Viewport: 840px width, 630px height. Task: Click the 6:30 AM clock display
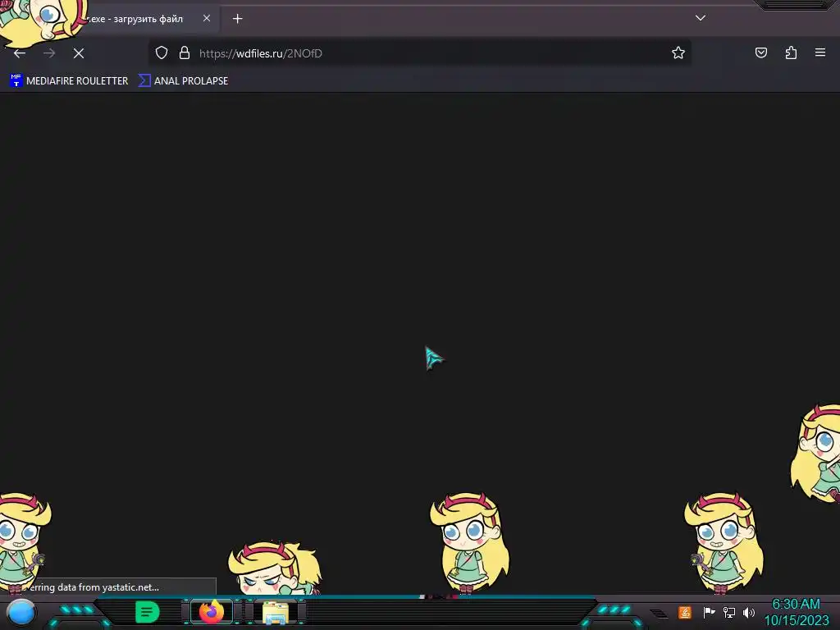pos(796,605)
